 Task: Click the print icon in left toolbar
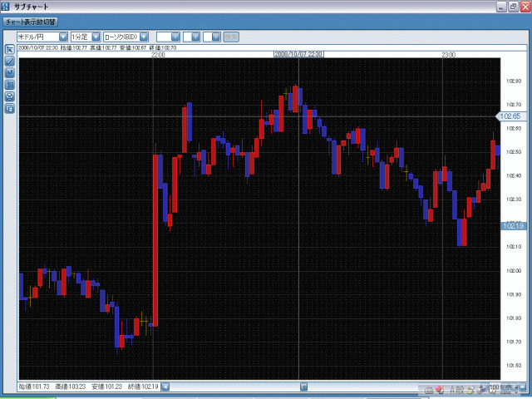(9, 96)
